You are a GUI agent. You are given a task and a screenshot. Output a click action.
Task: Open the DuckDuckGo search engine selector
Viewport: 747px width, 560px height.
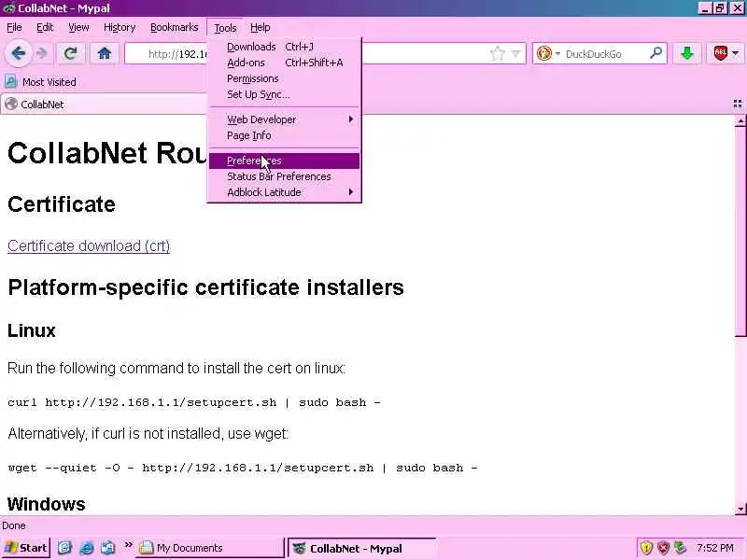pyautogui.click(x=548, y=53)
